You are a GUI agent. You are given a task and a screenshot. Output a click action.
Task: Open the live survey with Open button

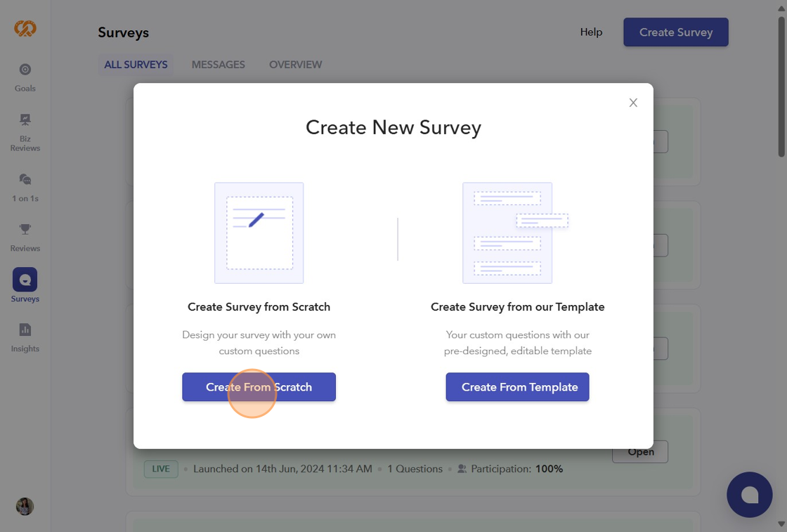640,452
